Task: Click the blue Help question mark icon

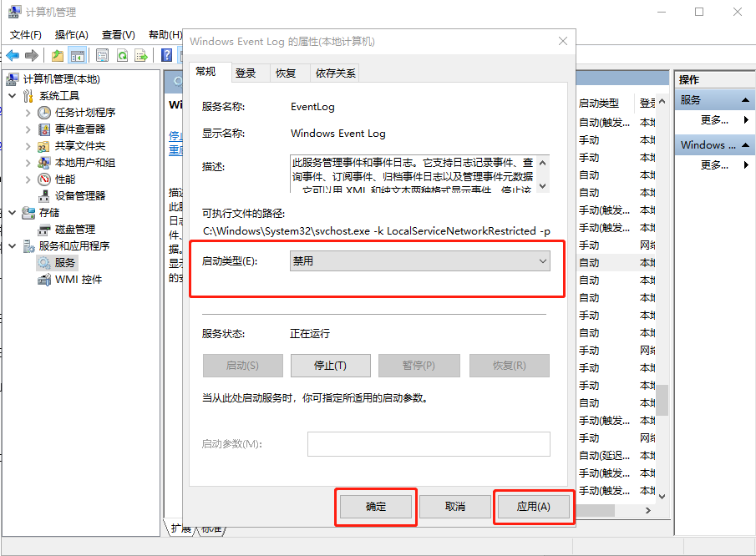Action: tap(167, 55)
